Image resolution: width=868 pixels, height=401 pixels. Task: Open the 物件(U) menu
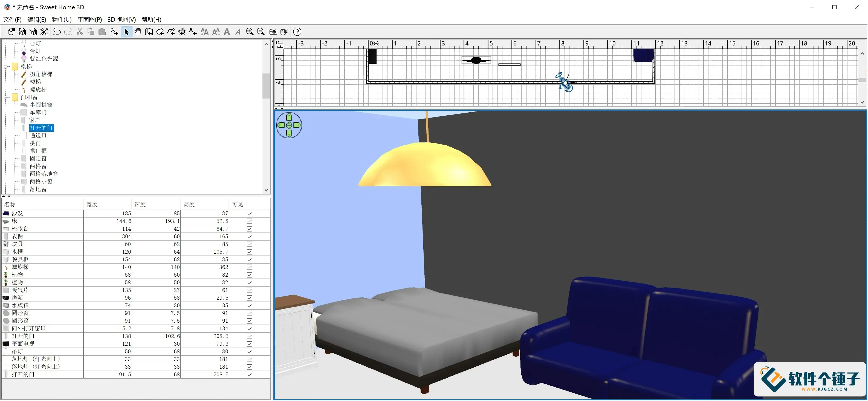(x=62, y=19)
